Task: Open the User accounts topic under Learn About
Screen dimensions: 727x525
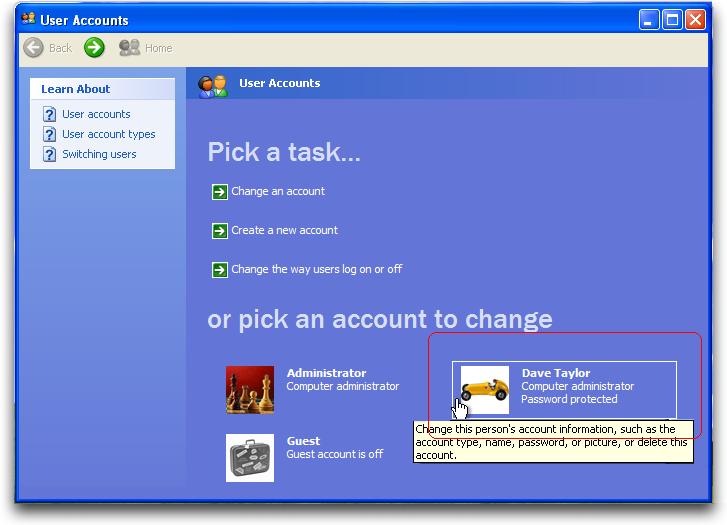Action: (x=96, y=115)
